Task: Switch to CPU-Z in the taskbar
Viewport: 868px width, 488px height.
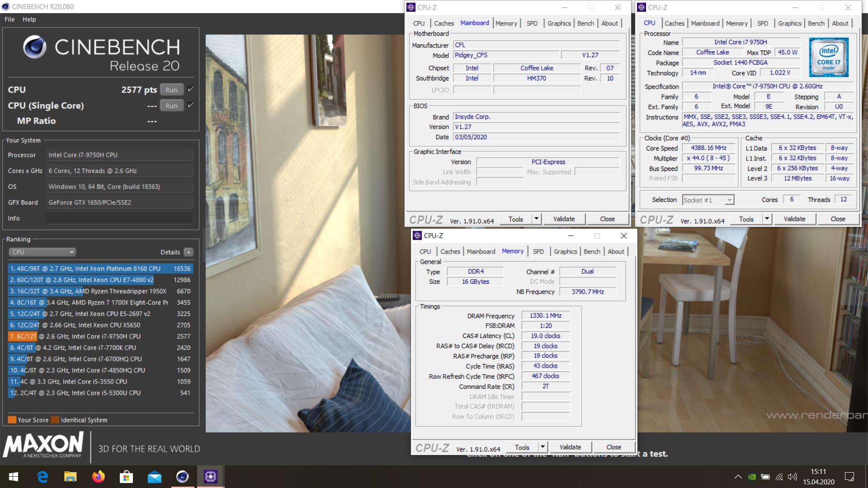Action: coord(211,477)
